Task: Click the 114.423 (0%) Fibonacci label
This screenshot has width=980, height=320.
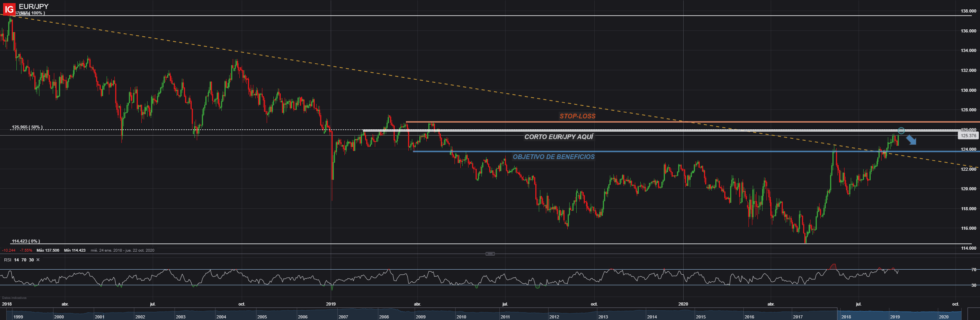Action: [x=26, y=241]
